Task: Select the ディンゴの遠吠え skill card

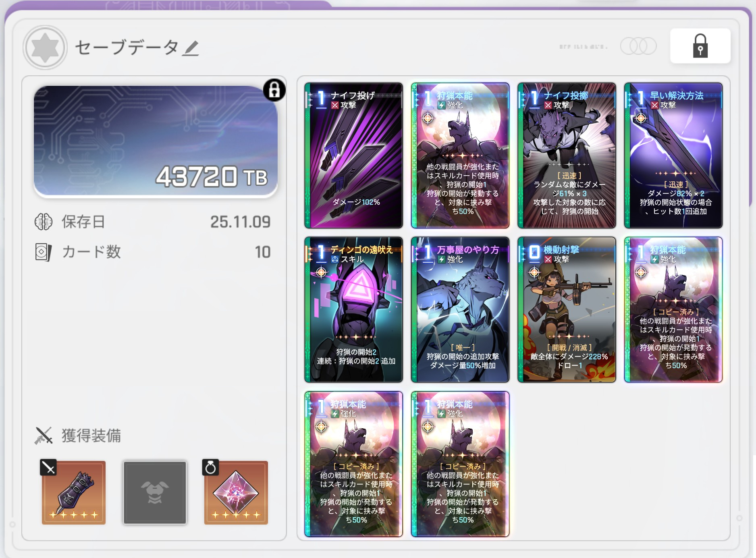Action: 354,309
